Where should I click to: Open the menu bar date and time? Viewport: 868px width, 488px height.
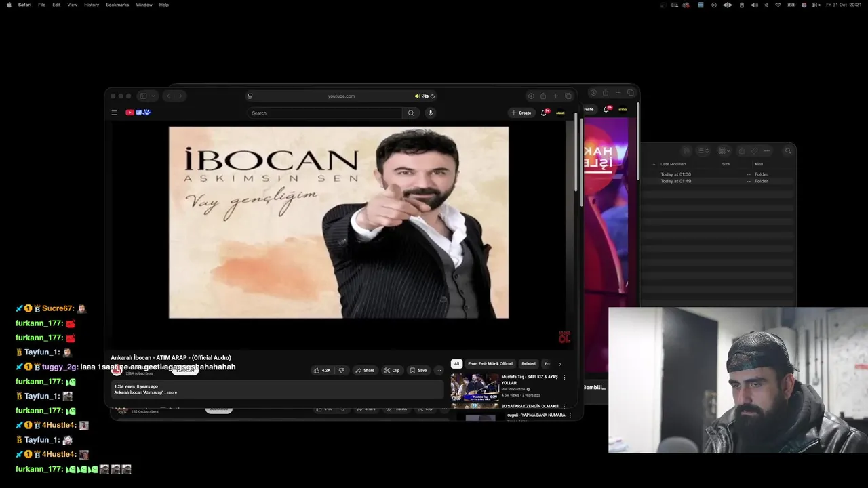coord(844,5)
